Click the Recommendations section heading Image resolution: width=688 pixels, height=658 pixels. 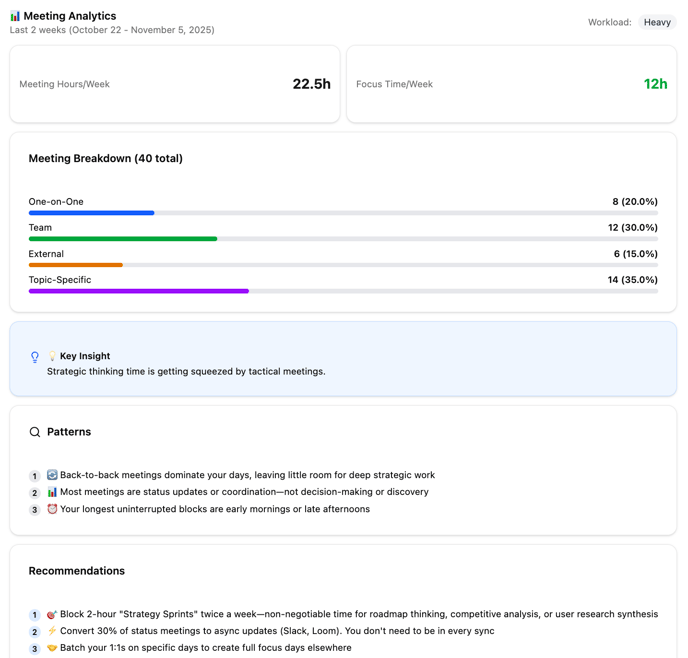(x=76, y=571)
